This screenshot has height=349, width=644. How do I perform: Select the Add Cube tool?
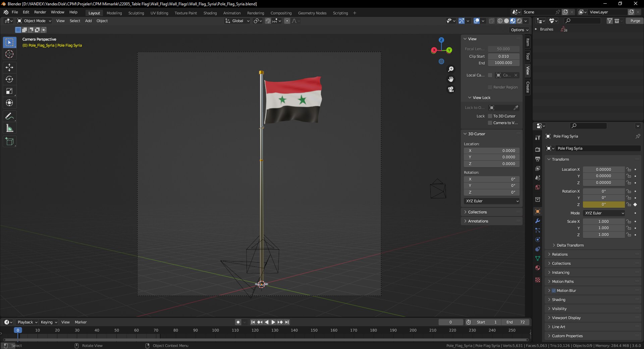(x=9, y=142)
